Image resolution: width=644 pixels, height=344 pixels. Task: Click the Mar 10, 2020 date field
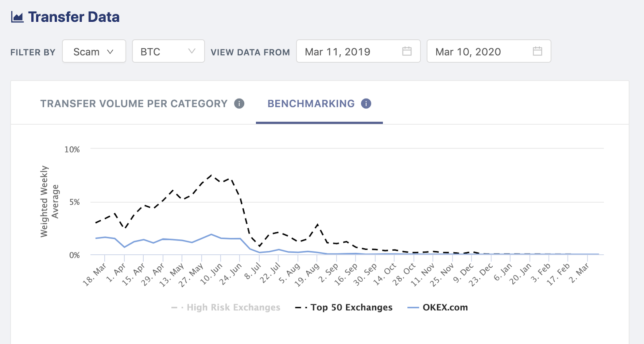click(468, 51)
